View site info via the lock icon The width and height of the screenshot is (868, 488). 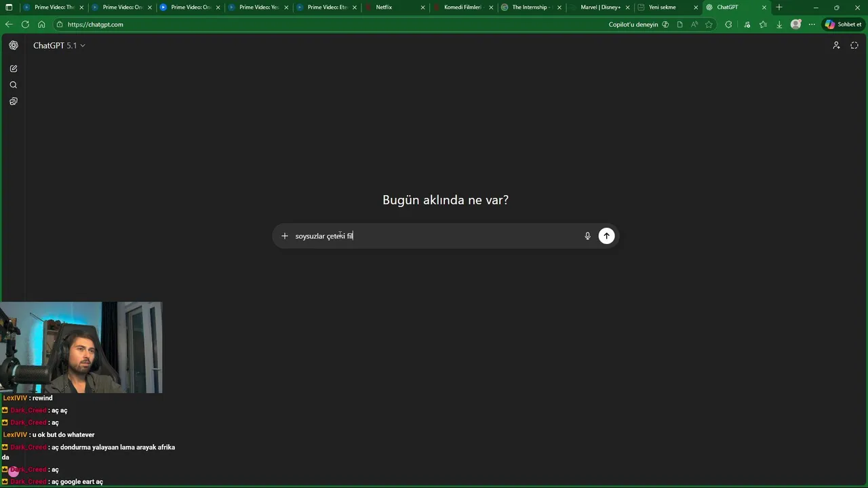(x=60, y=24)
